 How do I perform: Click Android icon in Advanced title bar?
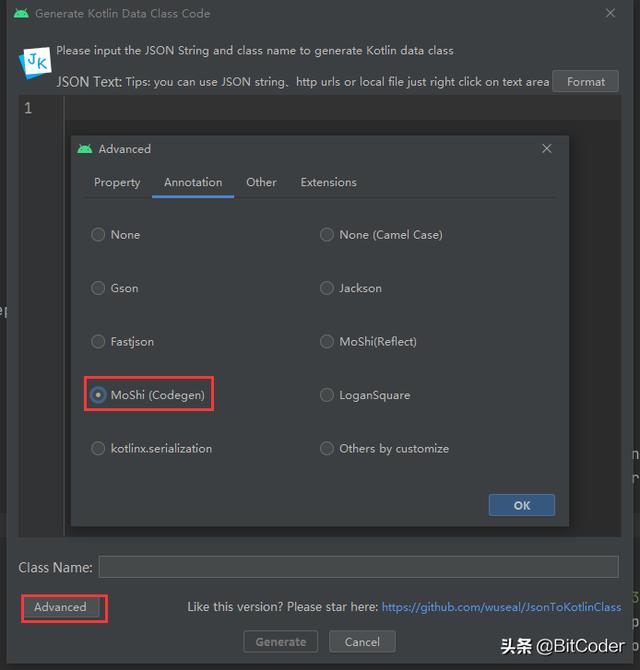tap(85, 149)
